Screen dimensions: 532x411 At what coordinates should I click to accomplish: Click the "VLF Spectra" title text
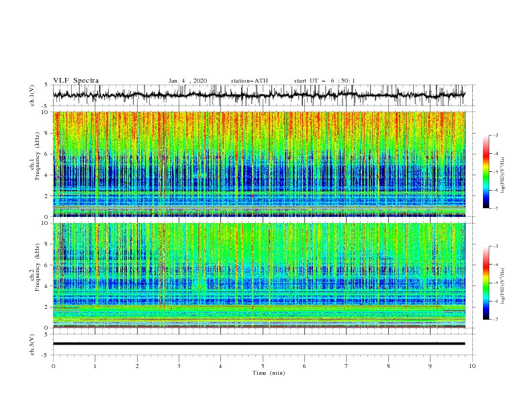[76, 81]
